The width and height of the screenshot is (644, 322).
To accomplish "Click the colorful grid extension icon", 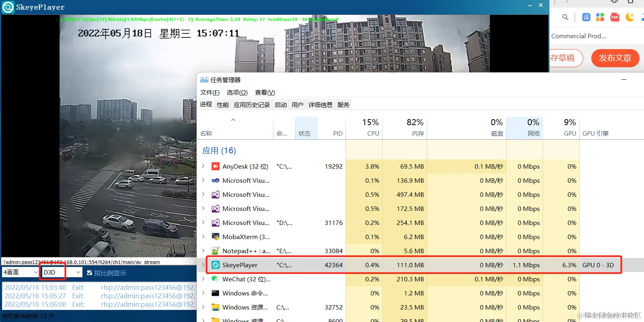I will click(600, 17).
